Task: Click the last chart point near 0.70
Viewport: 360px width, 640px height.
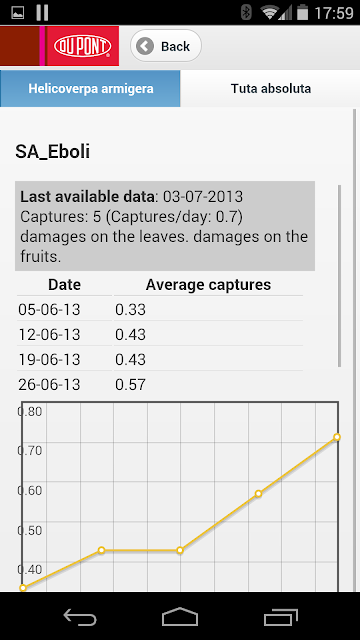Action: pyautogui.click(x=337, y=437)
